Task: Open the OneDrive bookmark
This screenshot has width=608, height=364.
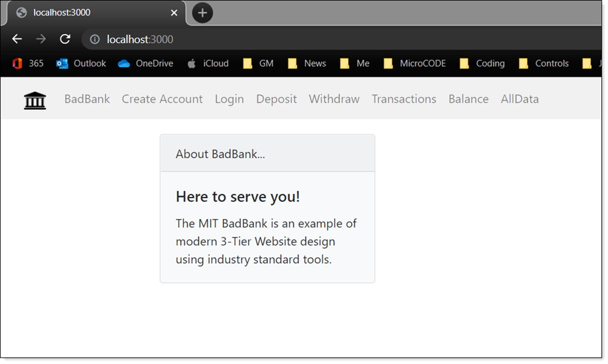Action: pyautogui.click(x=146, y=64)
